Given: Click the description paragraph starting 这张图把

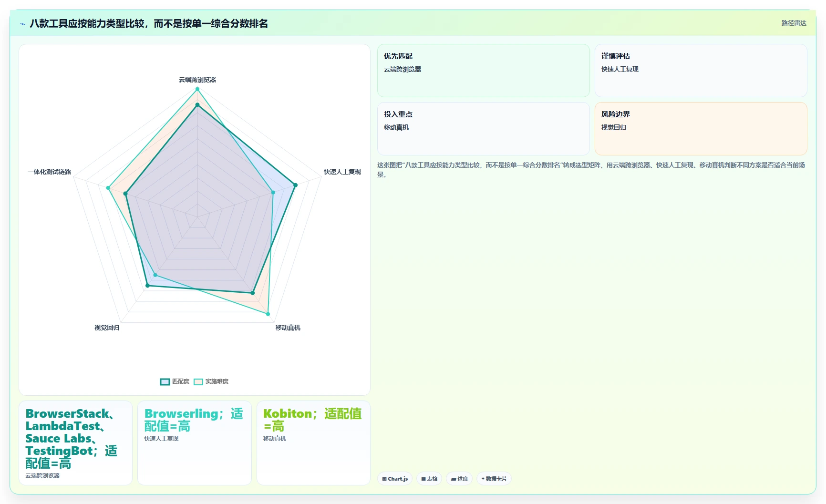Looking at the screenshot, I should tap(591, 169).
